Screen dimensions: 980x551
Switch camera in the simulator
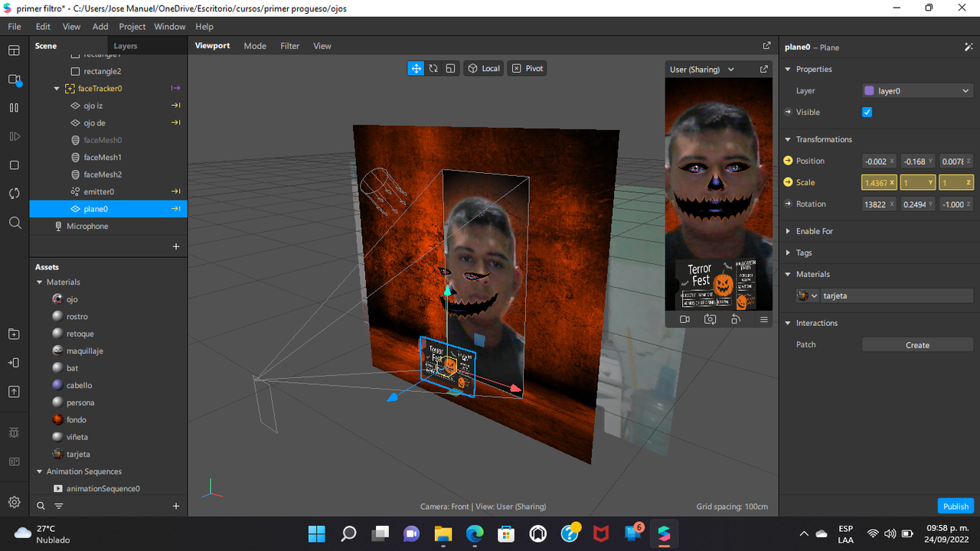pos(710,319)
